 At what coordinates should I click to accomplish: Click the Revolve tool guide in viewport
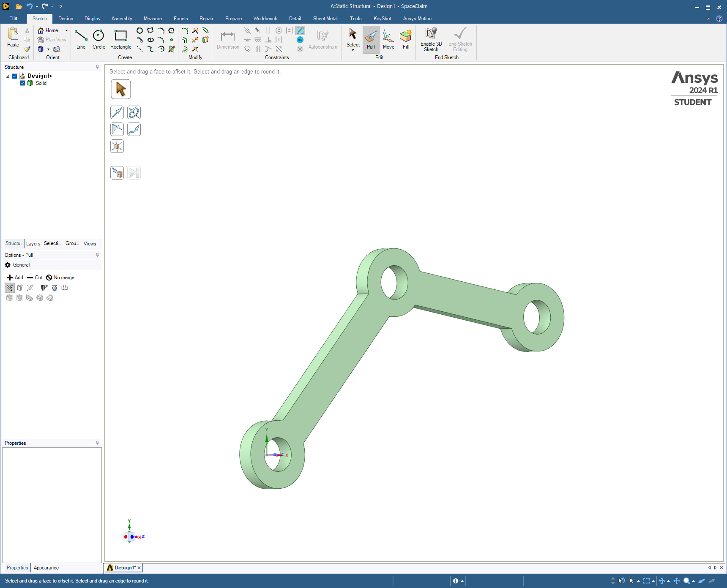click(x=134, y=112)
